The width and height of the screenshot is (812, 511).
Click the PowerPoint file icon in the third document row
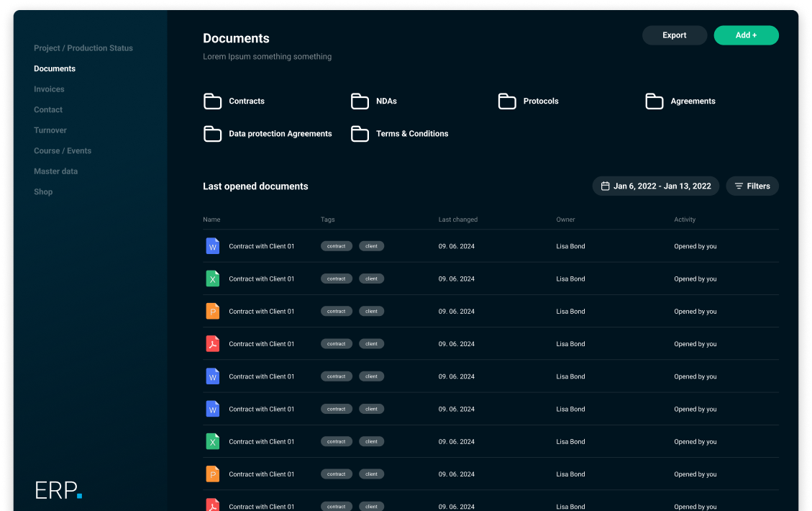coord(212,312)
